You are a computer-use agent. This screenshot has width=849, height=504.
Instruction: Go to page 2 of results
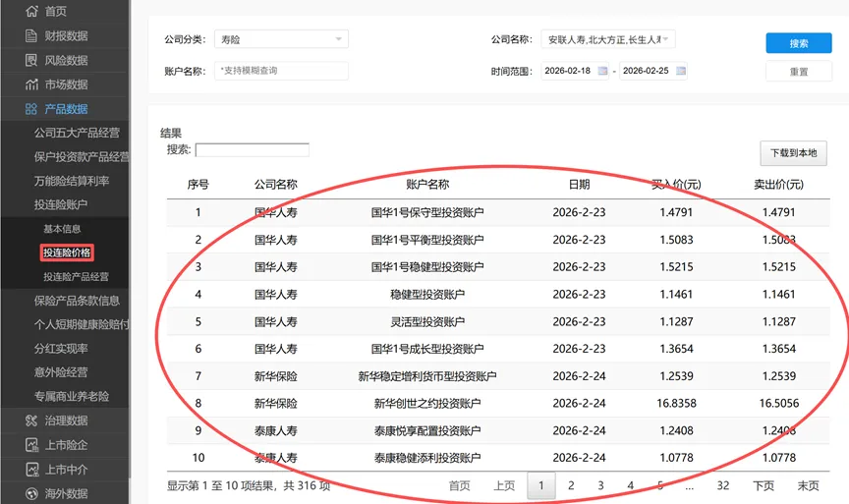tap(571, 485)
